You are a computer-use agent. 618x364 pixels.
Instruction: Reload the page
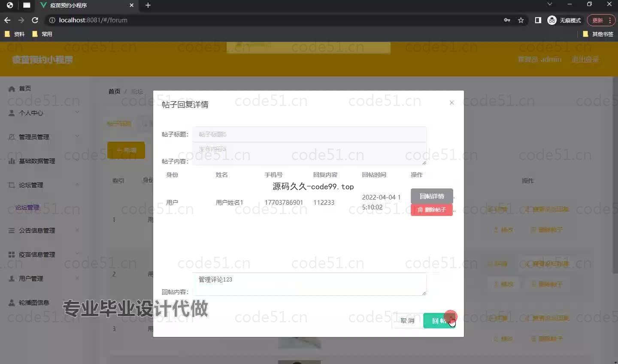(x=35, y=20)
